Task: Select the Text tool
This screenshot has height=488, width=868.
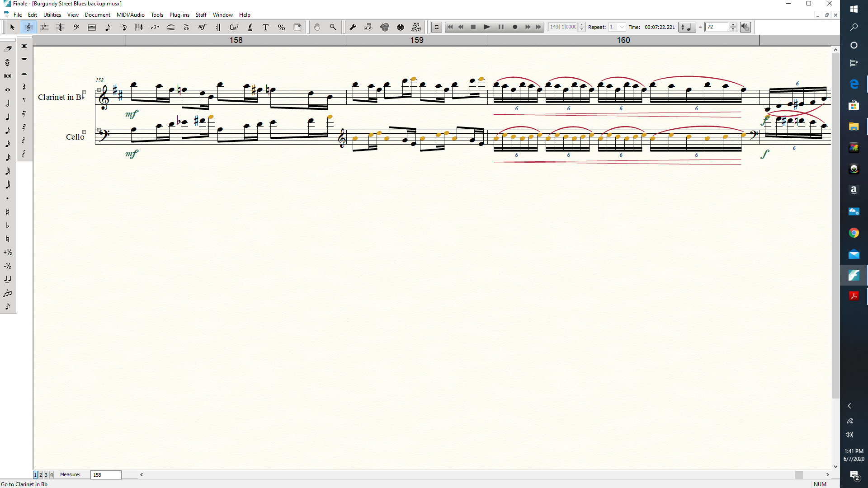Action: click(x=265, y=28)
